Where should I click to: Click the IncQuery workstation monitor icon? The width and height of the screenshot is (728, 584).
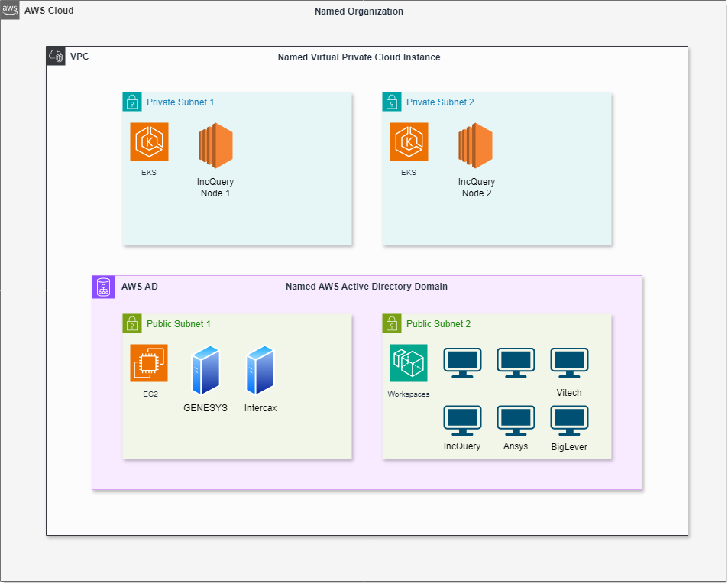click(462, 420)
